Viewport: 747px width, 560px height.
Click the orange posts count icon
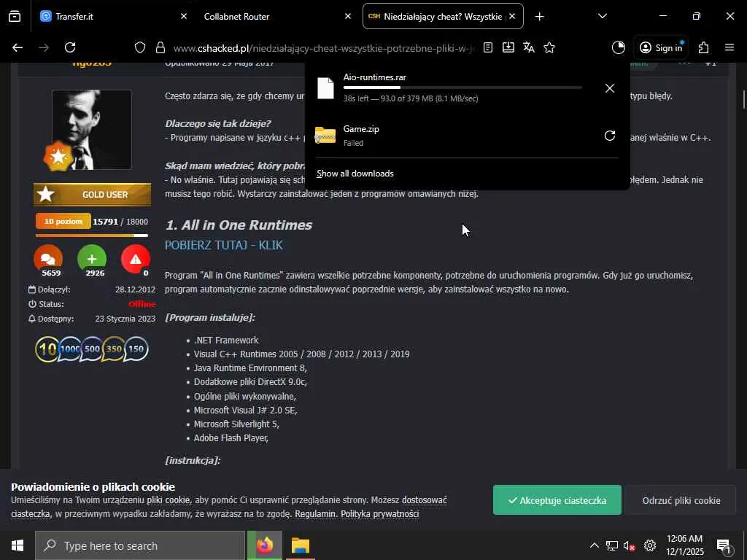[x=48, y=259]
